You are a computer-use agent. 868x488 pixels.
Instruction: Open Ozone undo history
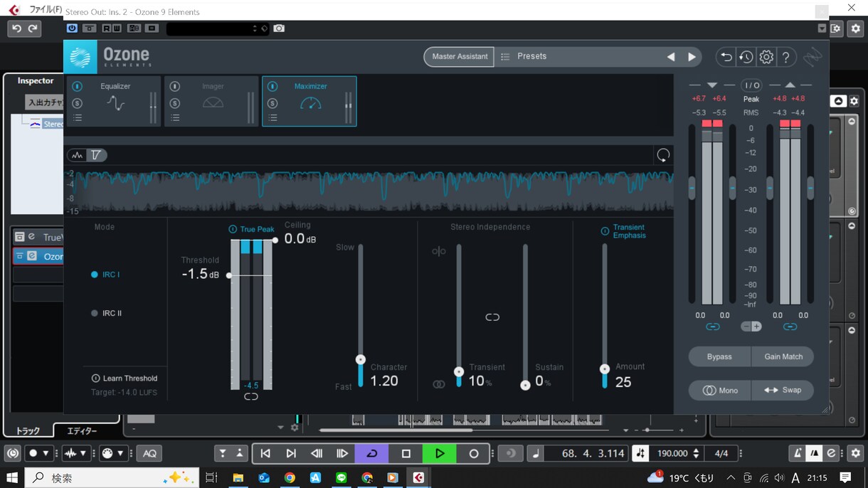point(746,57)
